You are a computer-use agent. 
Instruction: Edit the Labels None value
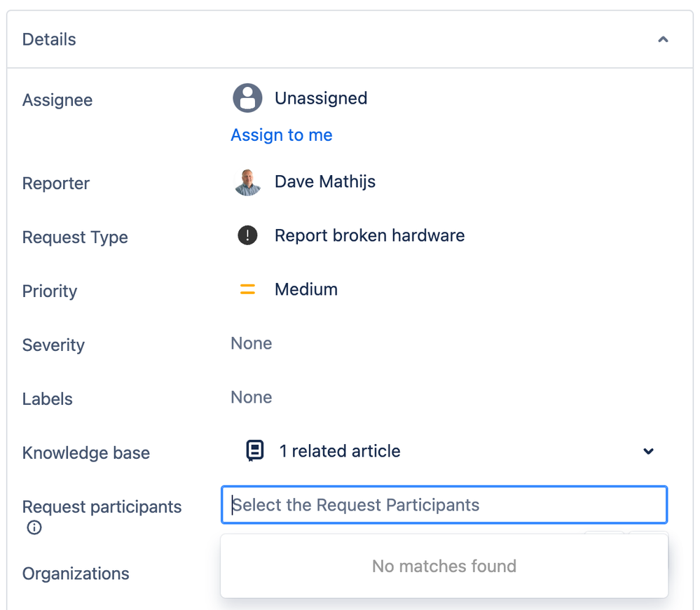click(252, 397)
